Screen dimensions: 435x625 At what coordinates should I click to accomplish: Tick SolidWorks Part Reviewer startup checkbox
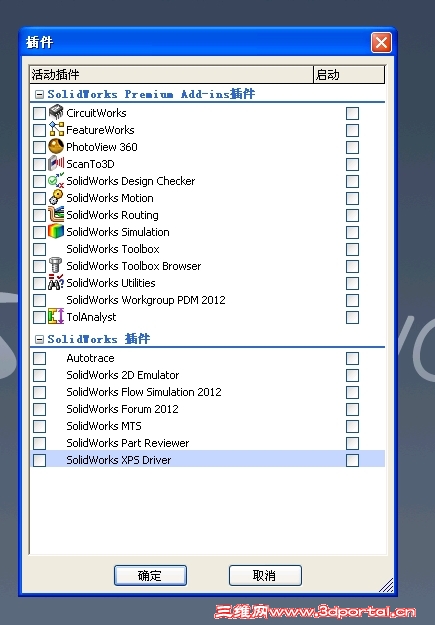coord(352,443)
